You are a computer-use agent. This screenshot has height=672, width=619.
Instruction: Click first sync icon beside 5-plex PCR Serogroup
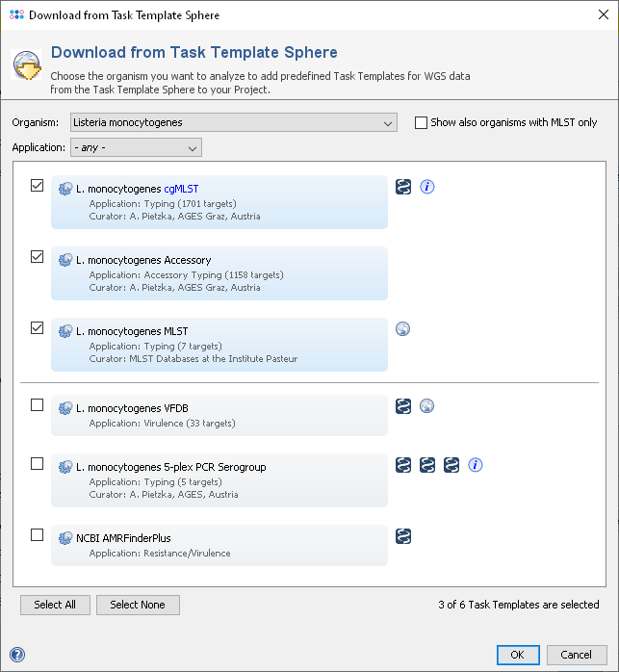tap(404, 466)
